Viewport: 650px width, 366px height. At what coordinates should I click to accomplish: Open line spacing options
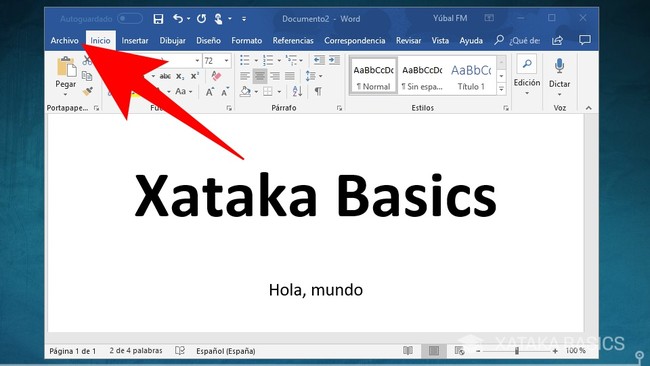(x=313, y=76)
